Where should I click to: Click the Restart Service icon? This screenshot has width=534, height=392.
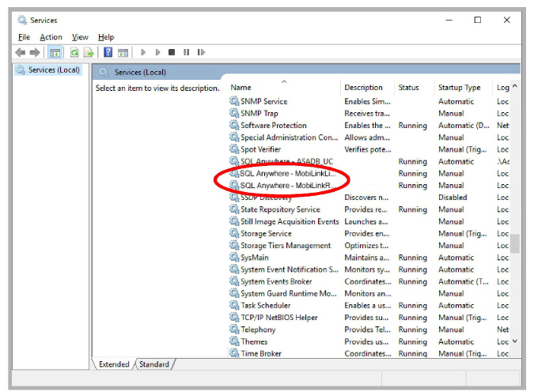pos(201,52)
